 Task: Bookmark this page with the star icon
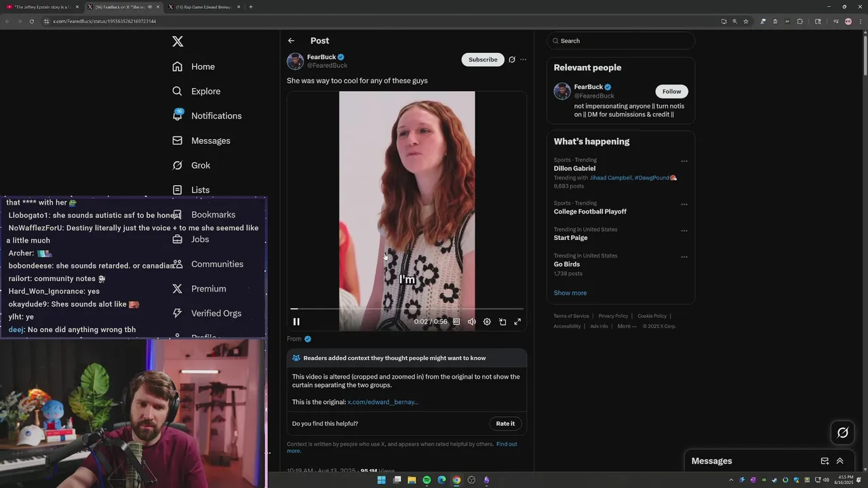coord(746,21)
